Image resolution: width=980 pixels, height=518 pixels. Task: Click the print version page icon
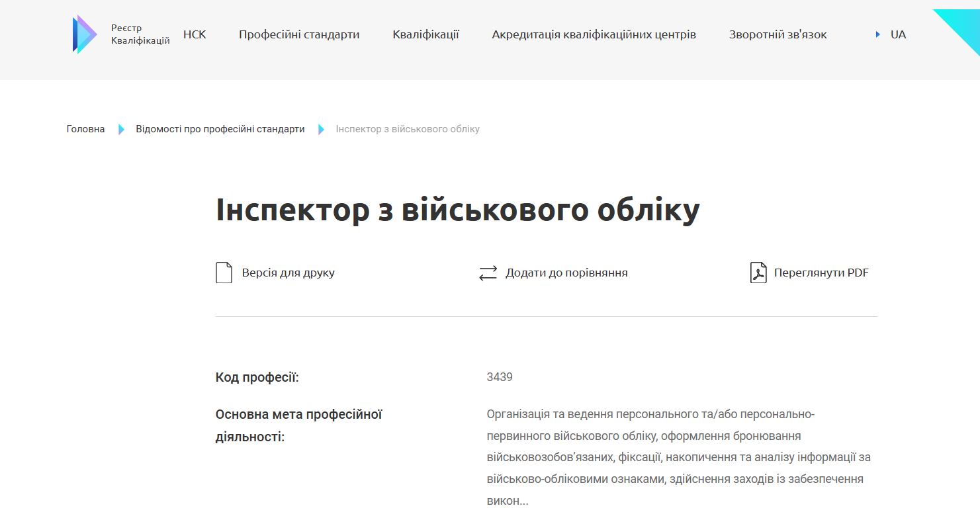click(x=224, y=273)
